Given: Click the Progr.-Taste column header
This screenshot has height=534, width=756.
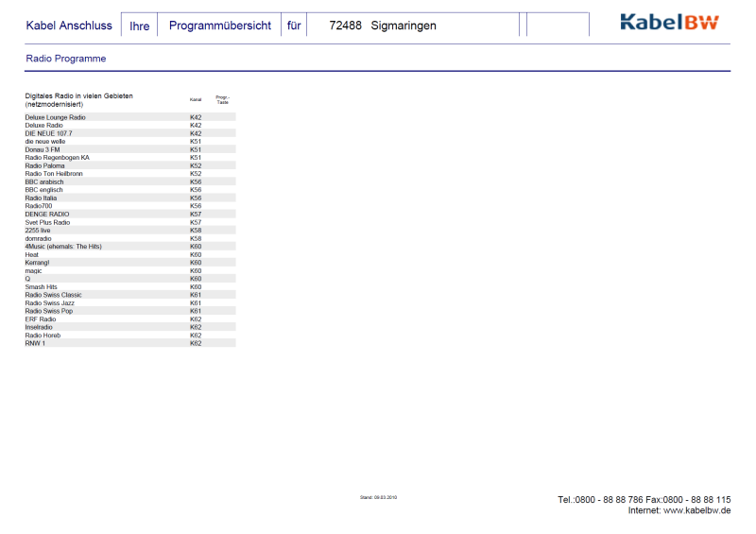Looking at the screenshot, I should 222,99.
